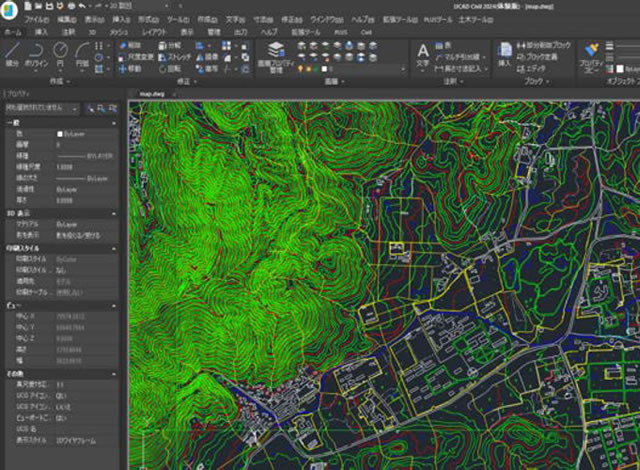Open the 編集 (Edit) menu
This screenshot has height=470, width=640.
pyautogui.click(x=67, y=20)
